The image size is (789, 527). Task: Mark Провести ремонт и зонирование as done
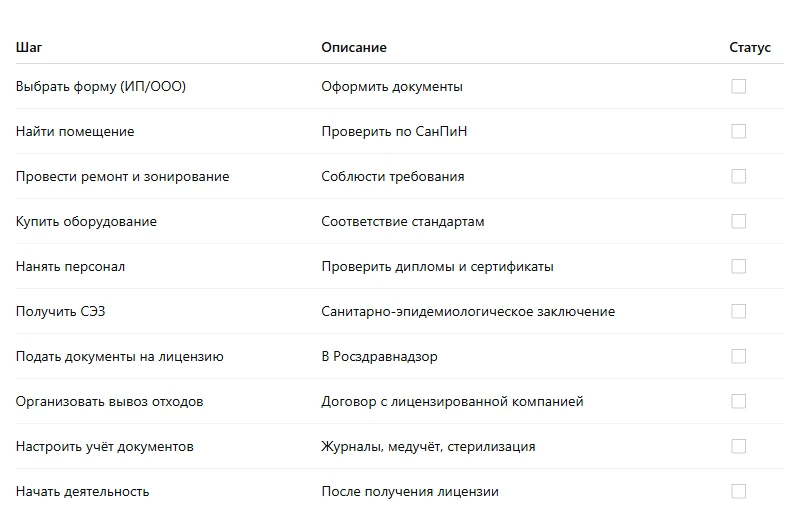click(738, 176)
